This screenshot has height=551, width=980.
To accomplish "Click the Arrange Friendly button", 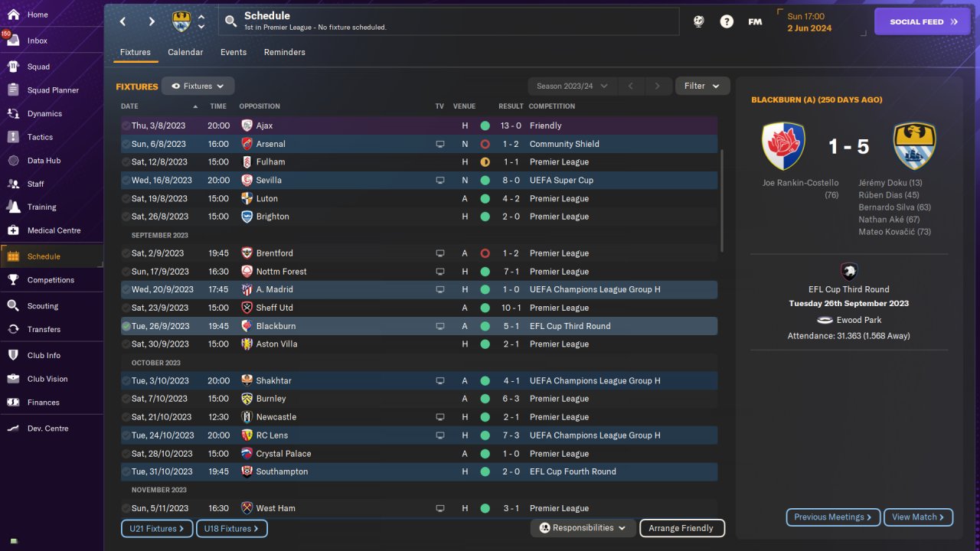I will click(681, 528).
